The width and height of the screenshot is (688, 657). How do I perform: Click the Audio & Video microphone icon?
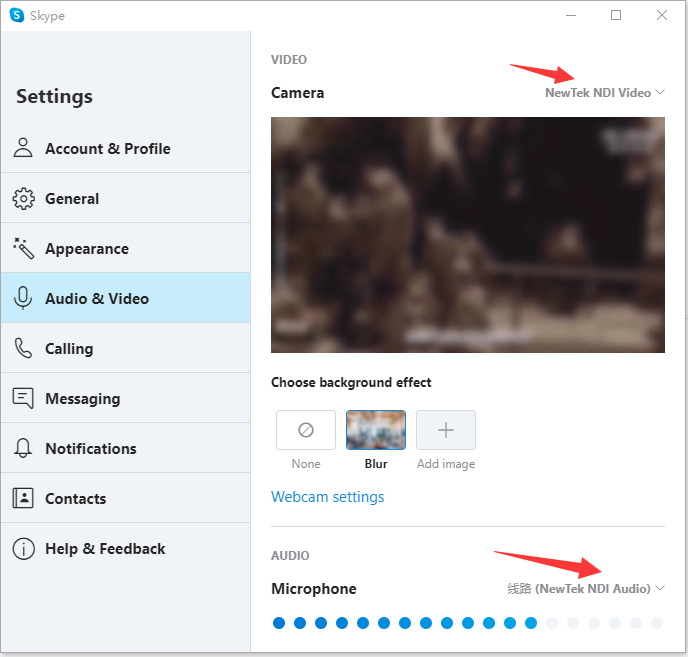(23, 298)
